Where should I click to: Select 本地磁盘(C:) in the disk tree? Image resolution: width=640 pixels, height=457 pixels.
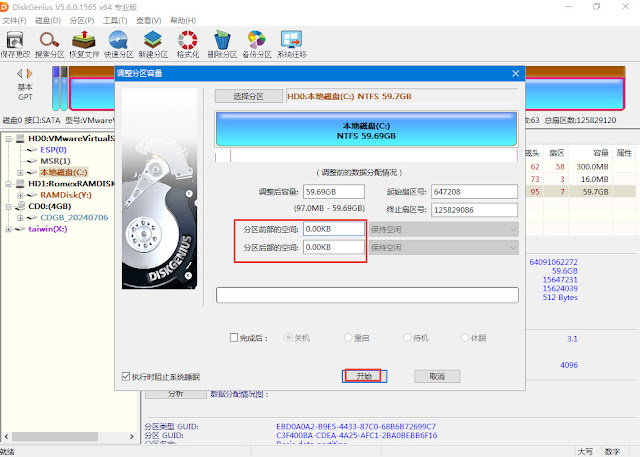[64, 173]
